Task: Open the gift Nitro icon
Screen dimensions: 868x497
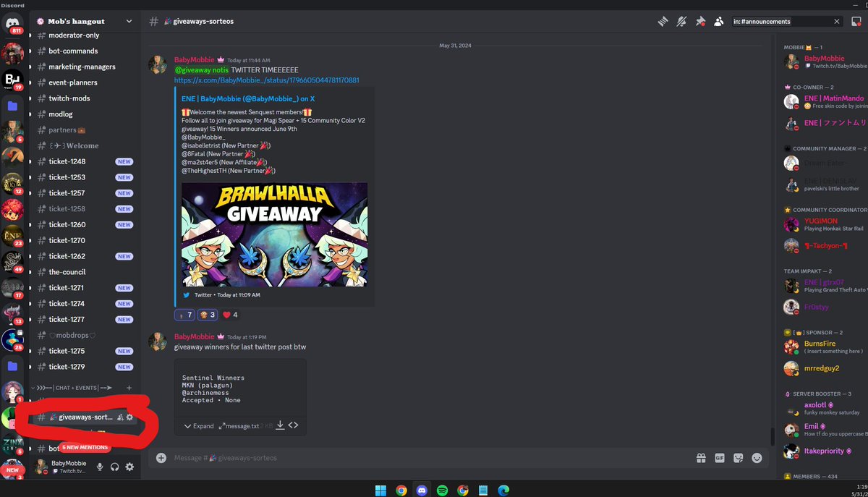Action: (700, 458)
